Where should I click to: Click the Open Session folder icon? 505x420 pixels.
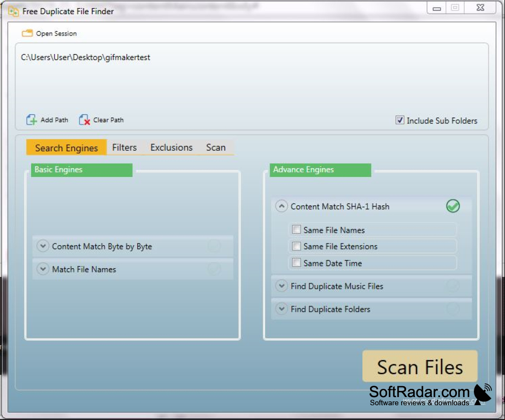[27, 33]
